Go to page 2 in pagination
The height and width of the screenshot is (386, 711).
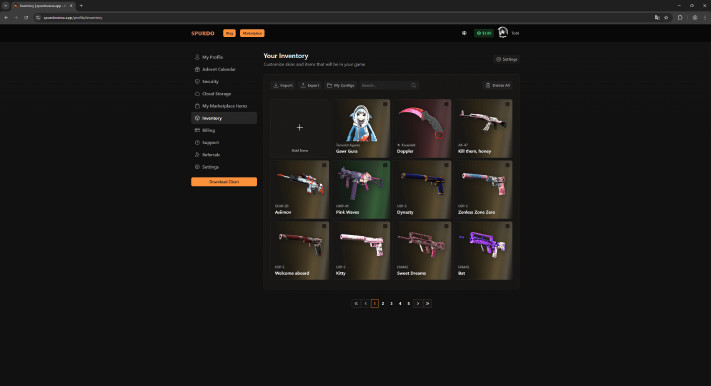(383, 303)
